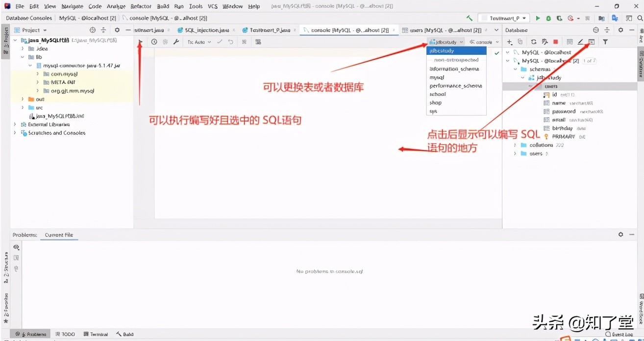Open the Navigate menu
Image resolution: width=644 pixels, height=341 pixels.
click(72, 6)
